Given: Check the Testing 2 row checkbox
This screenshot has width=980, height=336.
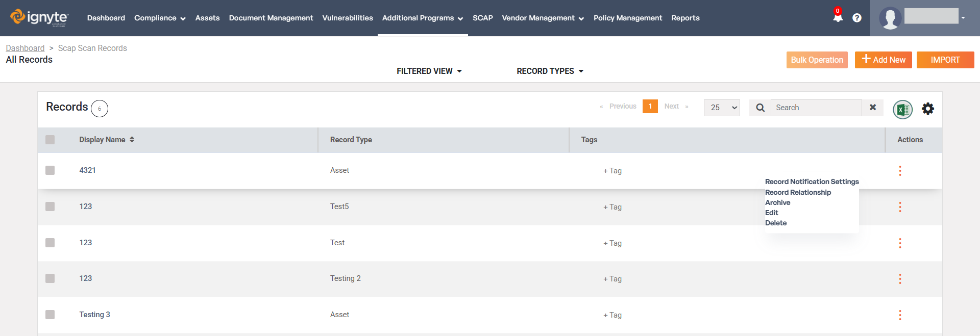Looking at the screenshot, I should [50, 278].
